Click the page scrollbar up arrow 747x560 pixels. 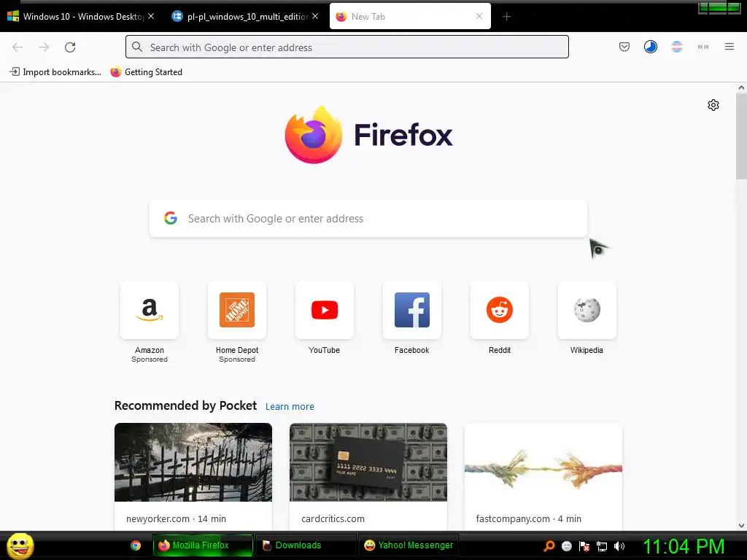pos(741,87)
